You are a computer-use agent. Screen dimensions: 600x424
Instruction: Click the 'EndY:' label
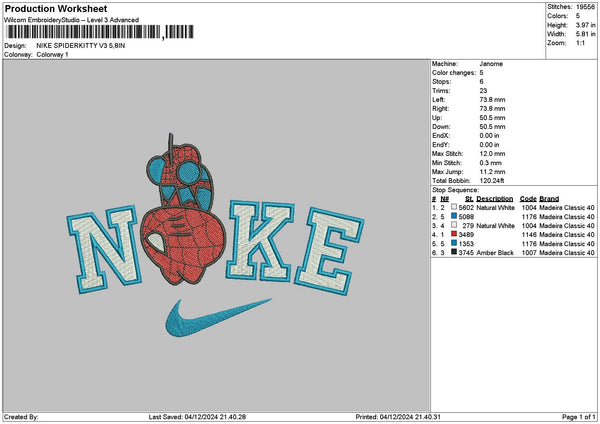pos(441,145)
